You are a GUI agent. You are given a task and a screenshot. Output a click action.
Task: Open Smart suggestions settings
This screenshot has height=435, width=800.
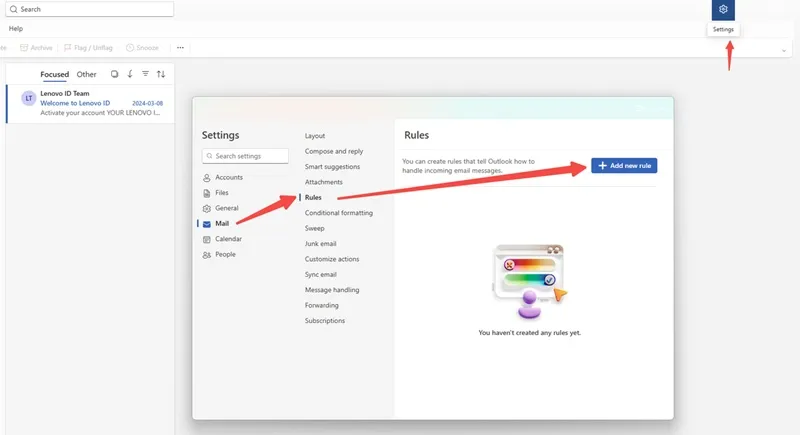coord(332,167)
